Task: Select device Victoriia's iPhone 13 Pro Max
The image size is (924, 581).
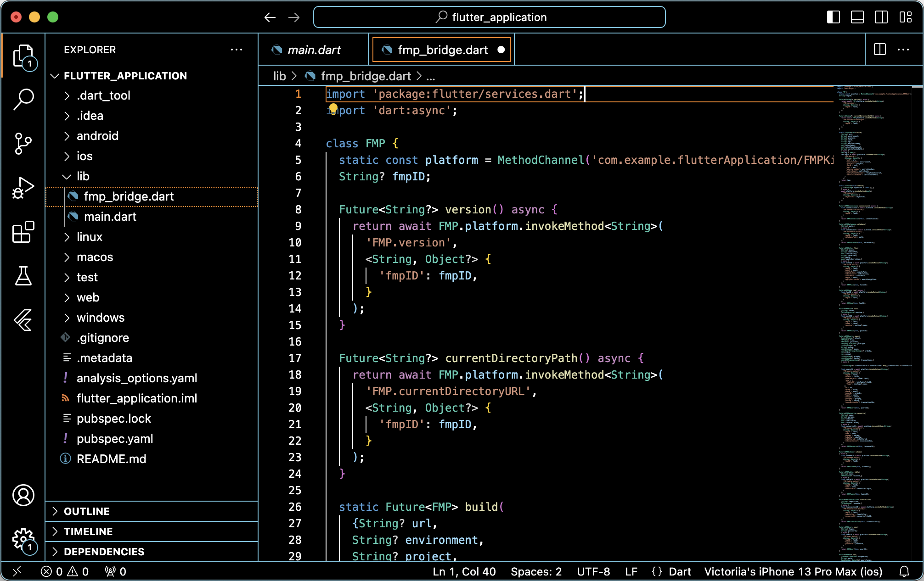Action: click(x=793, y=571)
